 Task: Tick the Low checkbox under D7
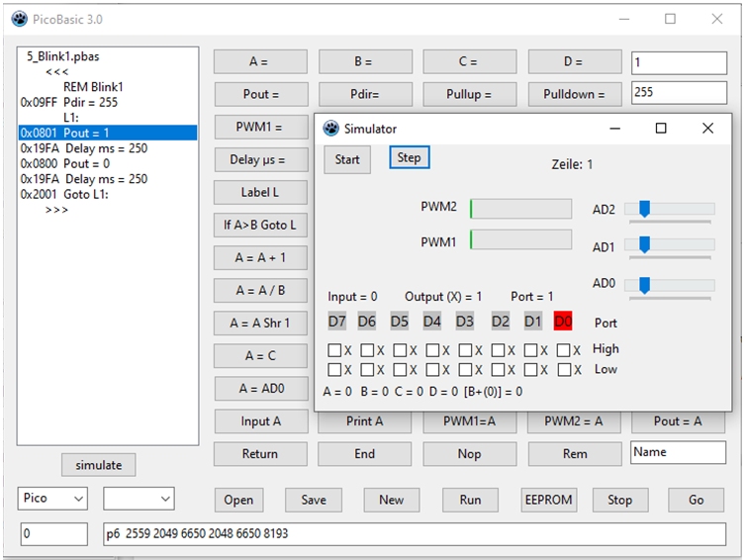pyautogui.click(x=334, y=370)
